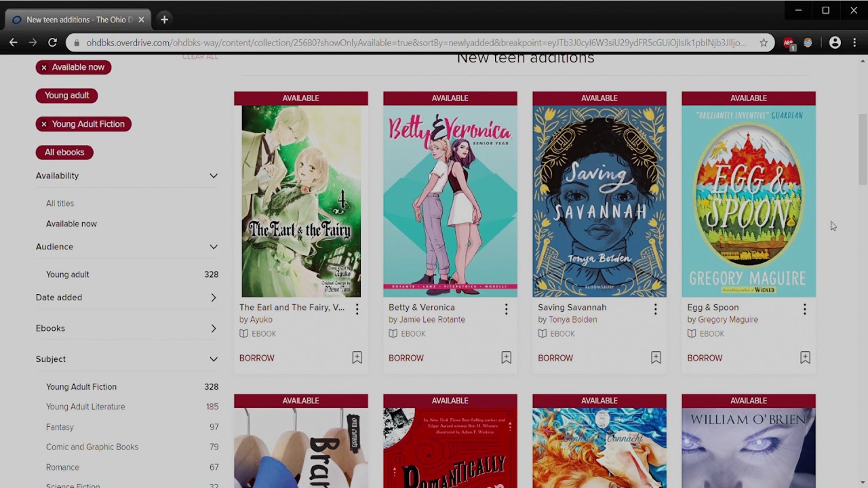This screenshot has width=868, height=488.
Task: Click the ebook icon under Egg & Spoon
Action: tap(691, 333)
